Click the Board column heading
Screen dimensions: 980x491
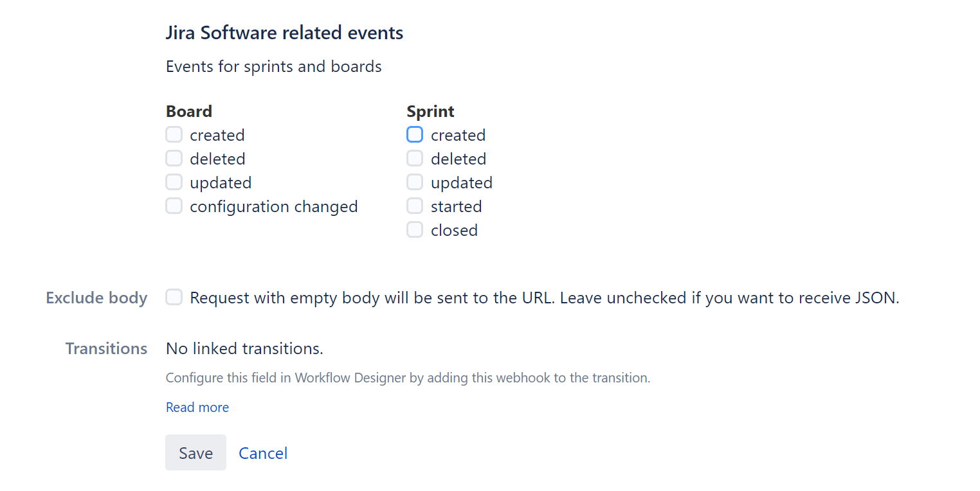[x=188, y=111]
